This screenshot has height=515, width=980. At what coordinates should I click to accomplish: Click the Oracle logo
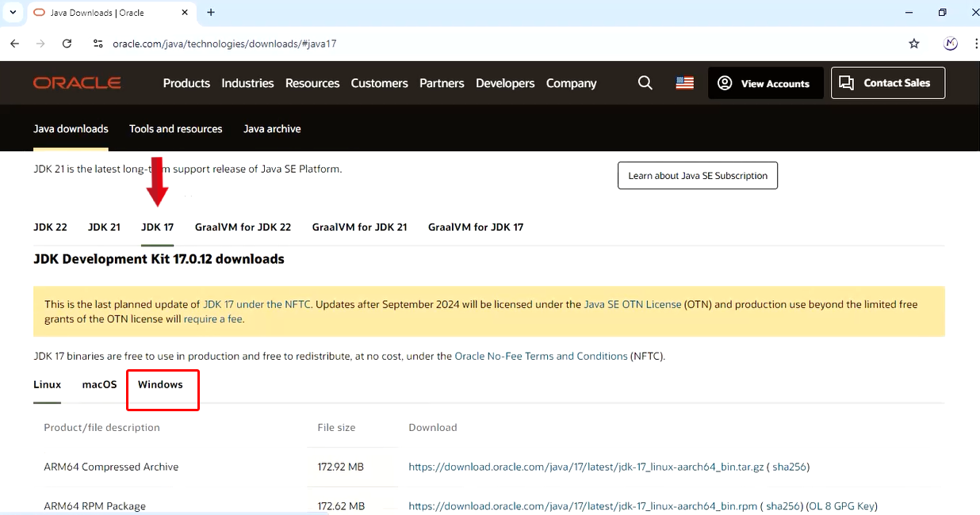tap(77, 83)
